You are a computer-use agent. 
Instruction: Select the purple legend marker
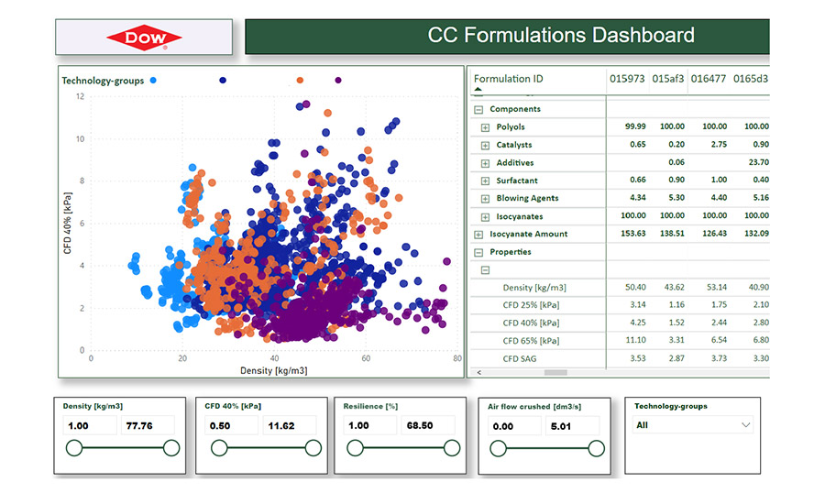click(338, 81)
